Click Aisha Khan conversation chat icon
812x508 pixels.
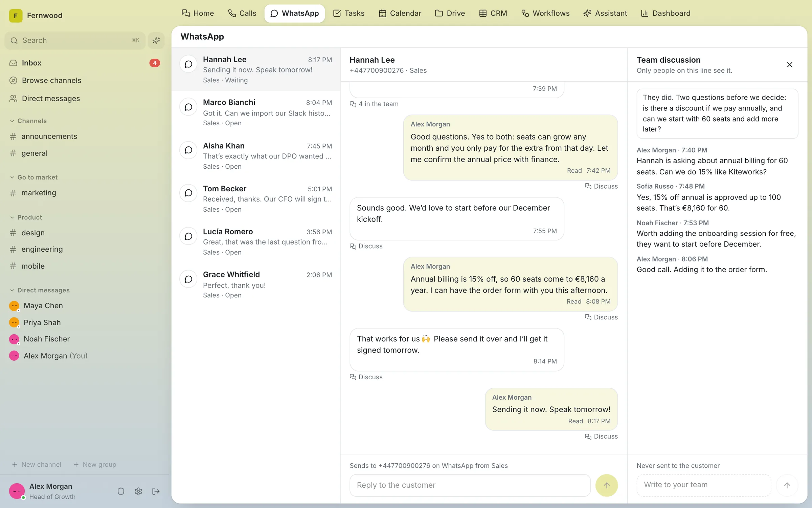[188, 150]
